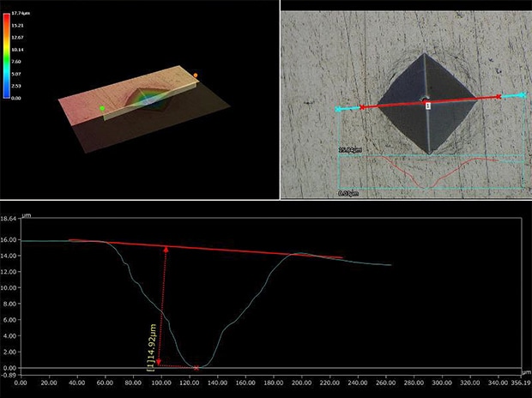Click the right cyan arrow endpoint of profile line
This screenshot has height=398, width=532.
coord(523,95)
